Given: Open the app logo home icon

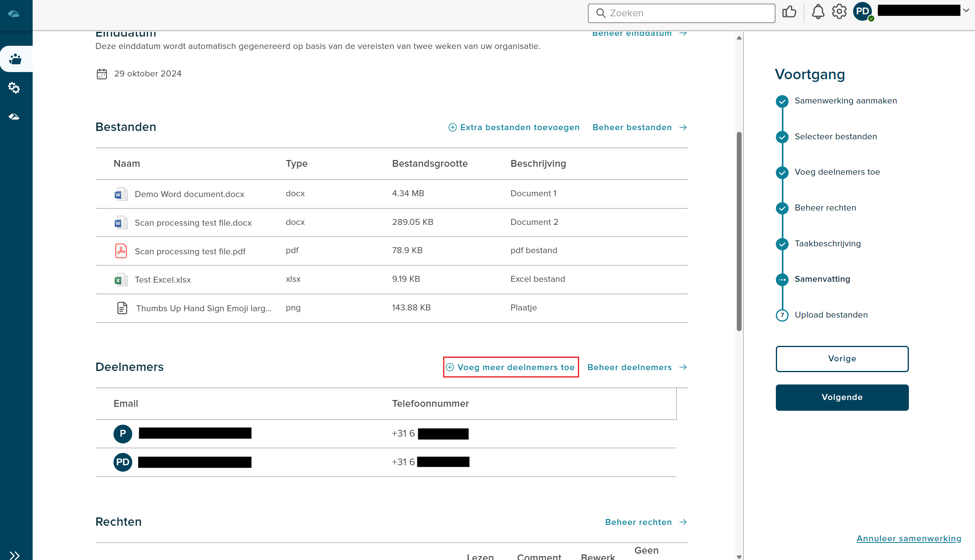Looking at the screenshot, I should coord(14,14).
